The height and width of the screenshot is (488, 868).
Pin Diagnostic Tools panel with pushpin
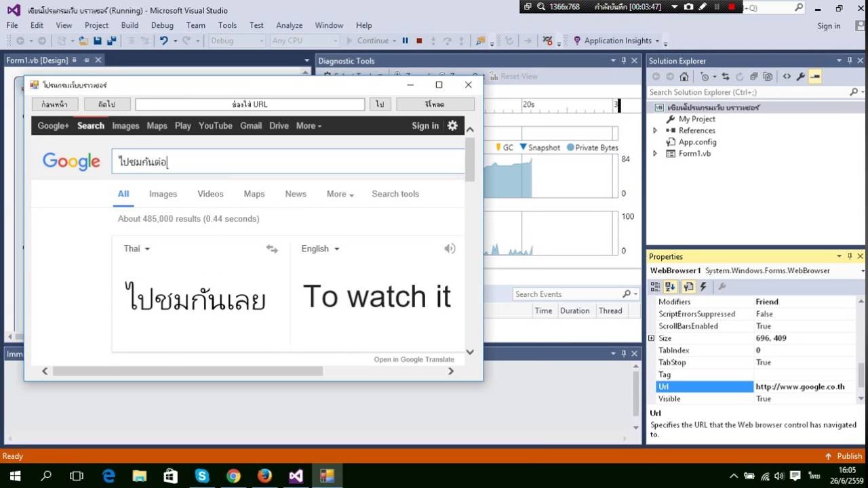(623, 60)
